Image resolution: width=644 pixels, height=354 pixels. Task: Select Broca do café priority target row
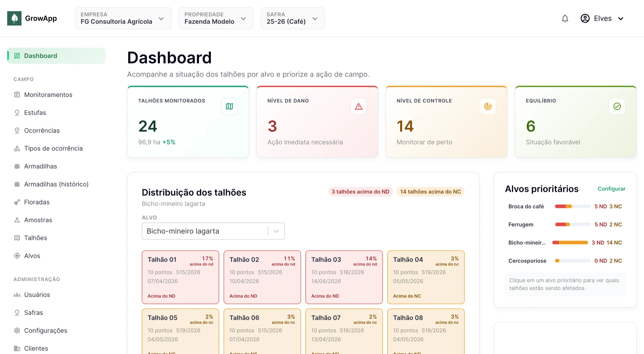click(x=565, y=207)
